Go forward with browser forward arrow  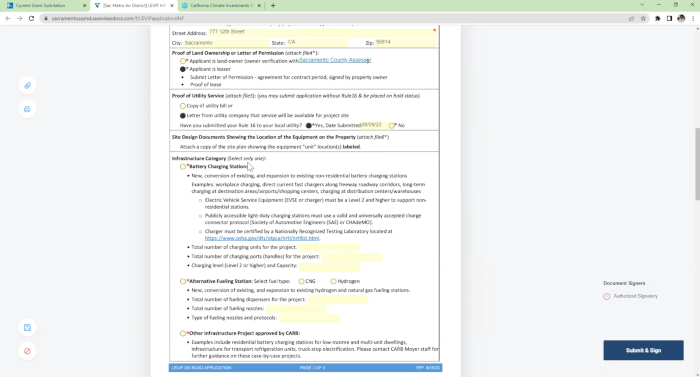[x=19, y=18]
